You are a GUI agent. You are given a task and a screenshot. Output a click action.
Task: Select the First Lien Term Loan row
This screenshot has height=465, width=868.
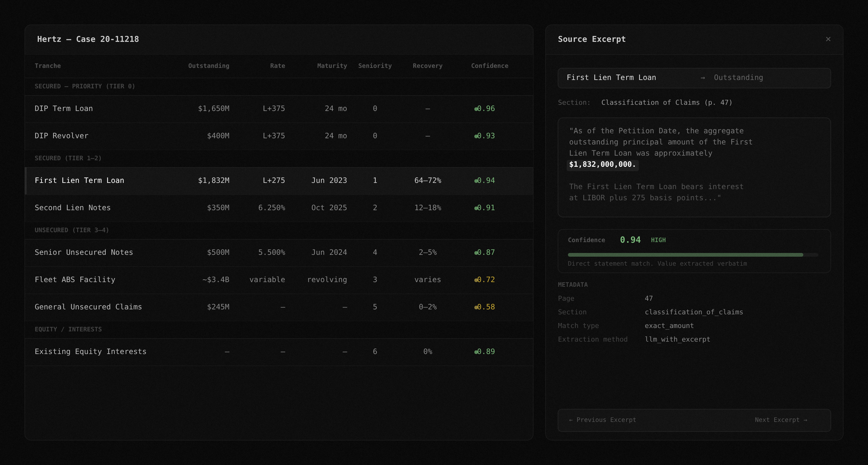click(x=279, y=181)
